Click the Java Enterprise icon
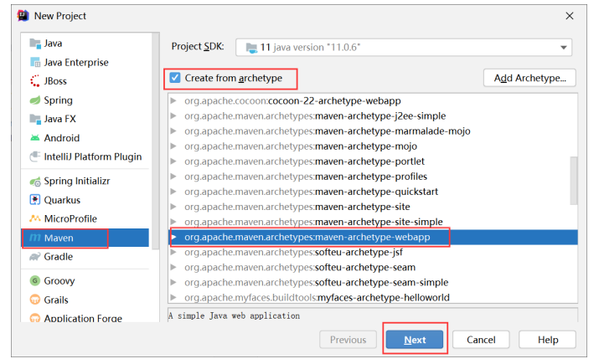 point(35,62)
